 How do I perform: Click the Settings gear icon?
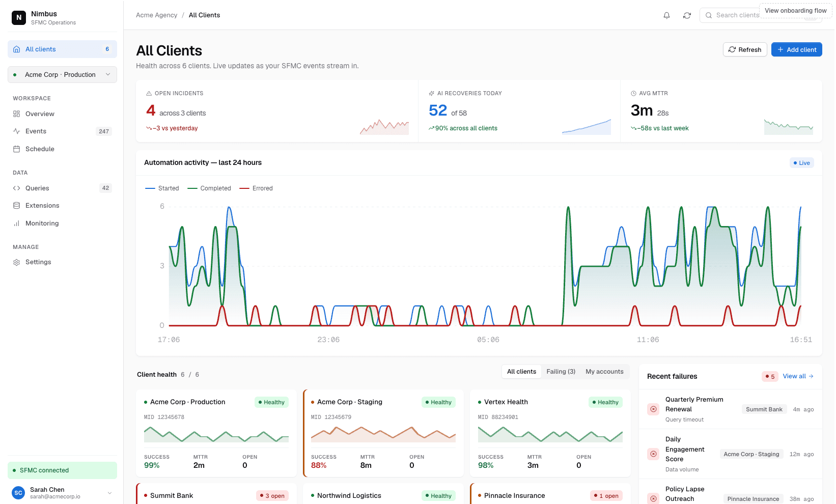pos(16,262)
